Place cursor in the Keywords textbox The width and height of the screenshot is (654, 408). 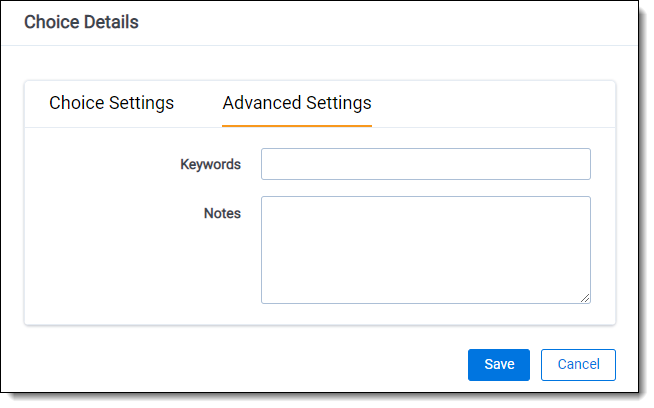425,164
